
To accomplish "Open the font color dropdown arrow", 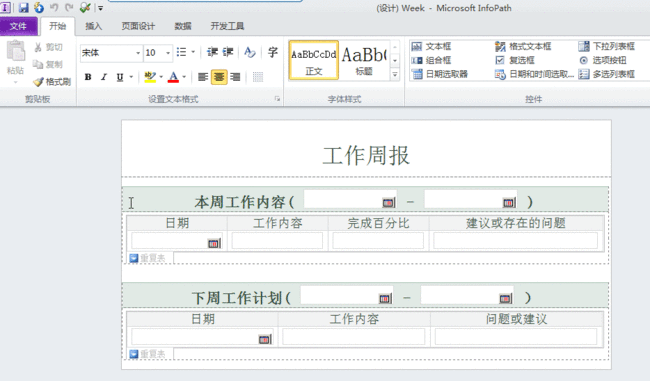I will 184,77.
